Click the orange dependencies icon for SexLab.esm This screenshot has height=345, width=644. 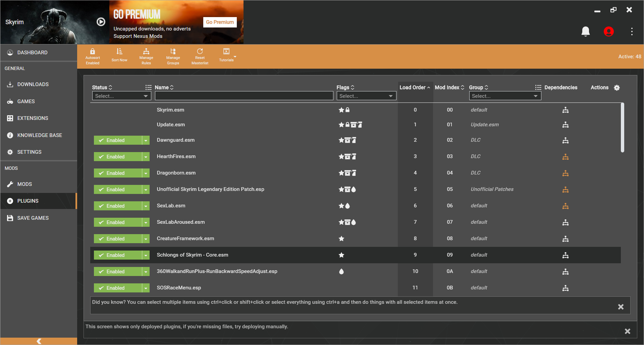point(566,206)
